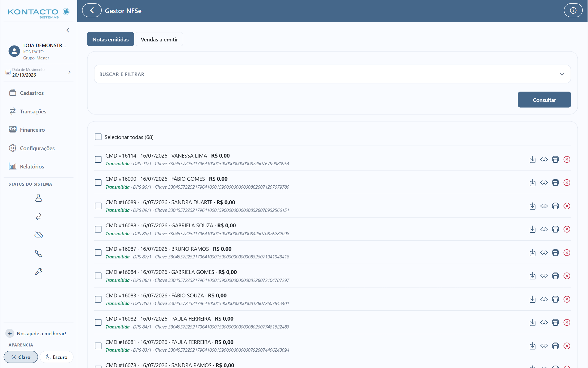Check the CMD #16114 VANESSA LIMA row
Screen dimensions: 588x368
(98, 159)
